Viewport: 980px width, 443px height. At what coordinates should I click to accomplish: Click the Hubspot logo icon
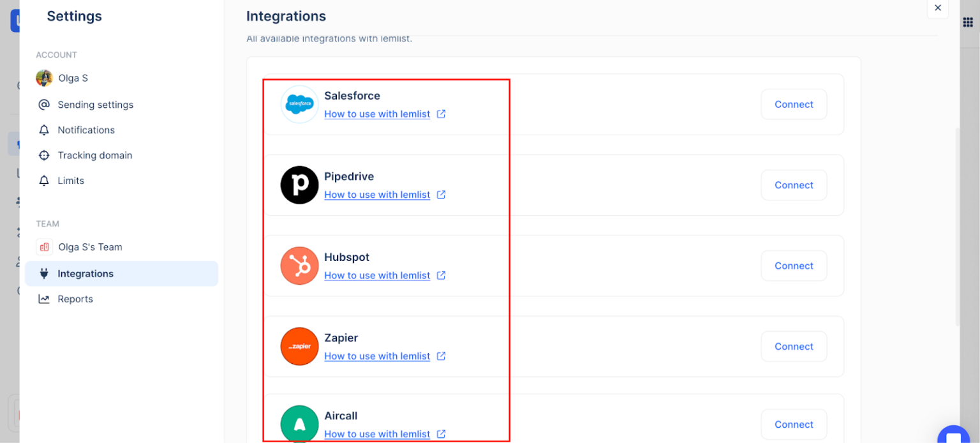pos(299,266)
